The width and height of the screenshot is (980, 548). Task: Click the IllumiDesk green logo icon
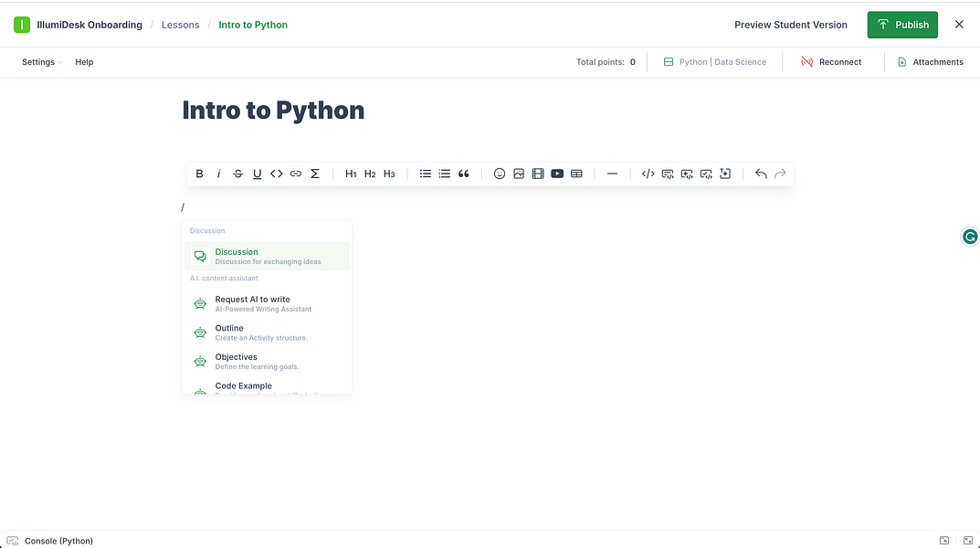pyautogui.click(x=22, y=25)
